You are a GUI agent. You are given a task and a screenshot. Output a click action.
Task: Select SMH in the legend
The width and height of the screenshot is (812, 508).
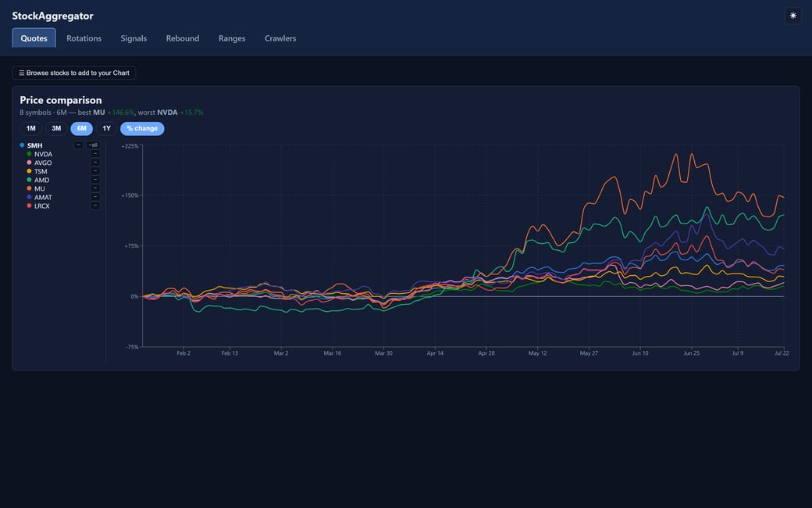point(34,145)
